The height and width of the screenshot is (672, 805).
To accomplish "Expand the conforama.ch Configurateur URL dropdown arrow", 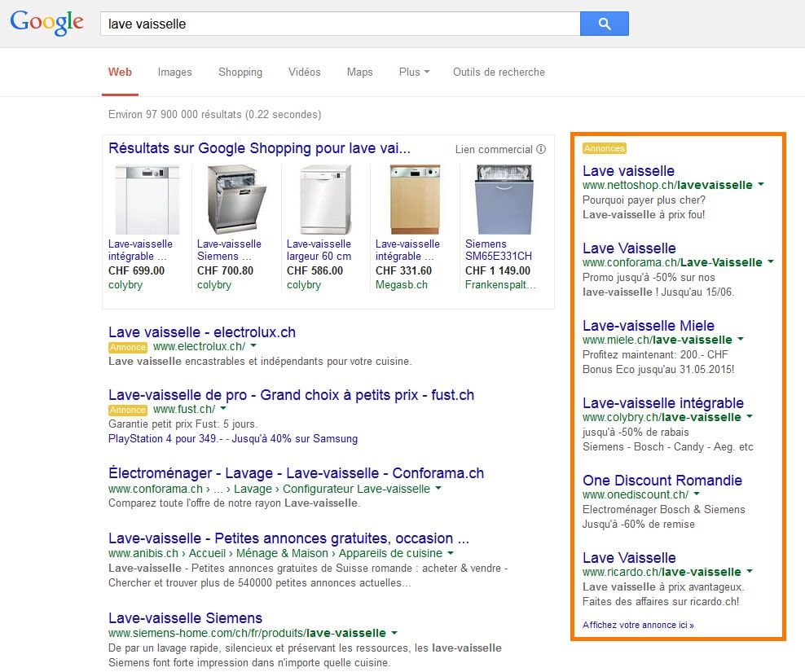I will click(438, 488).
